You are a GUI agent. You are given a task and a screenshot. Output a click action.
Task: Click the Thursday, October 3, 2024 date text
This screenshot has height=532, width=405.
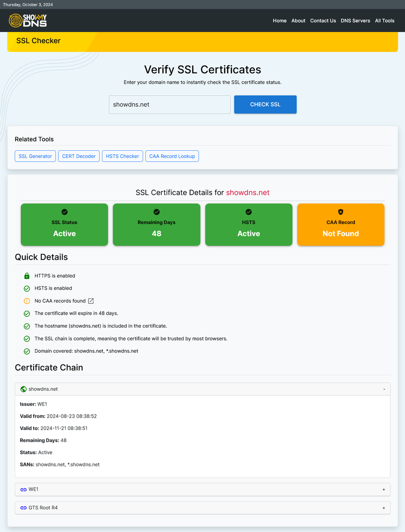(x=28, y=4)
